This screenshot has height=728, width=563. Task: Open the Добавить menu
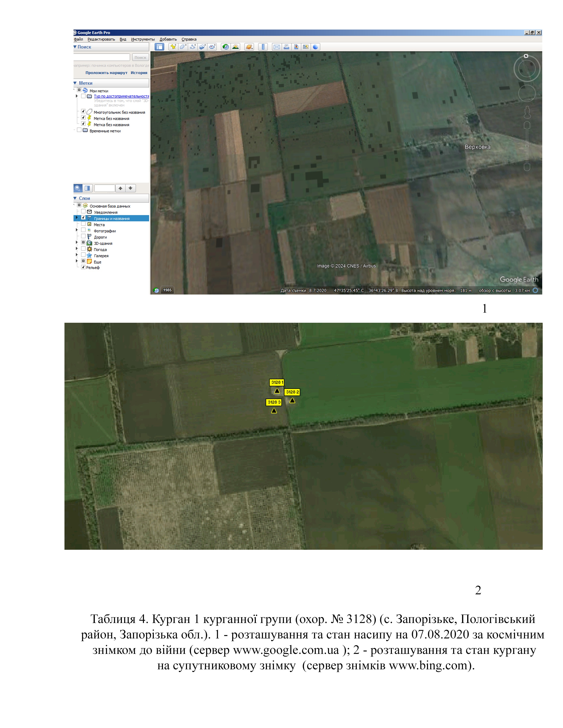point(168,39)
